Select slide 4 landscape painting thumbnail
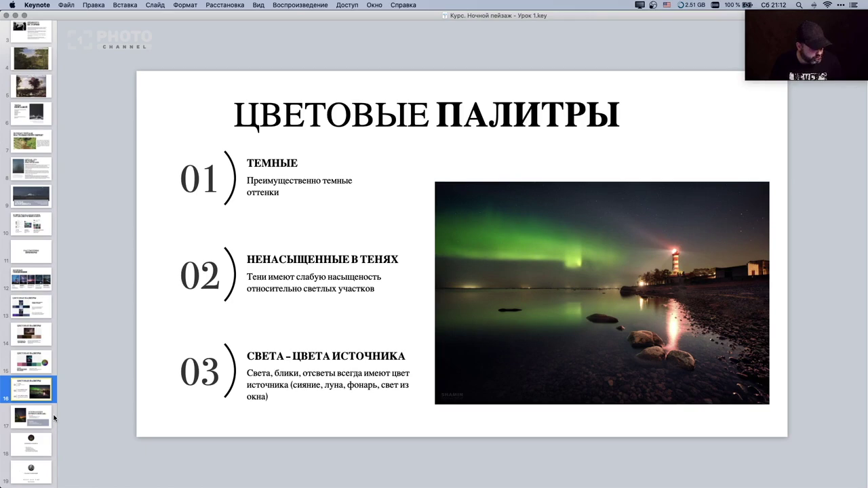 point(31,58)
